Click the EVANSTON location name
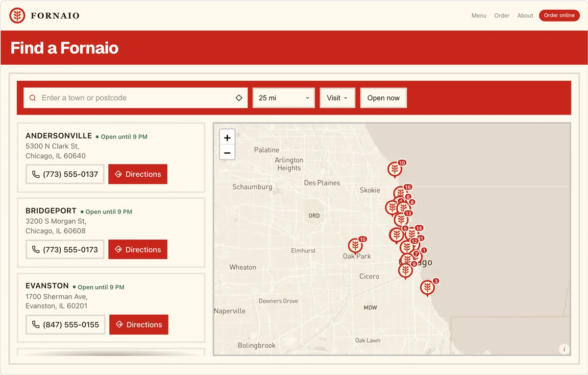The image size is (588, 375). coord(47,285)
